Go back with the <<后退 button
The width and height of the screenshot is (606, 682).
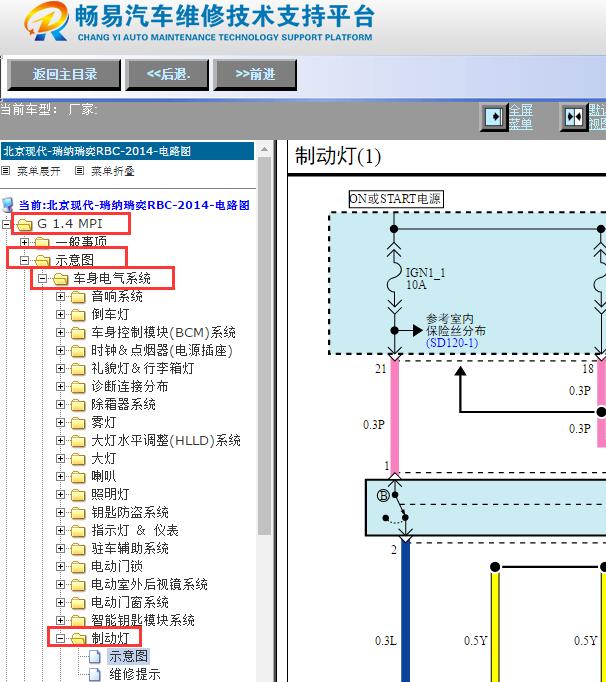click(x=167, y=75)
